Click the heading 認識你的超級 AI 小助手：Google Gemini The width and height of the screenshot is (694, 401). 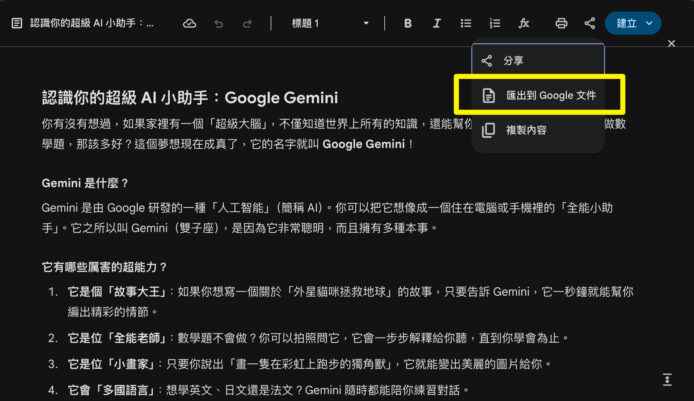[190, 98]
